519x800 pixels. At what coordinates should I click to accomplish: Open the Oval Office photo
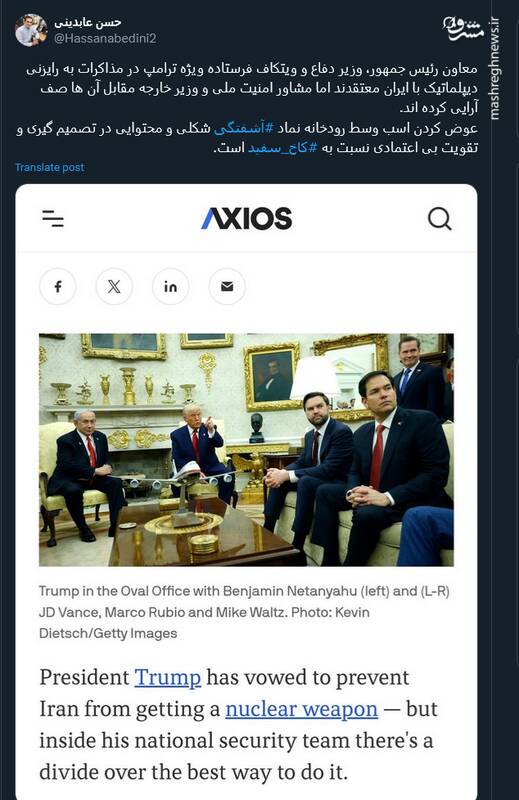(x=246, y=449)
